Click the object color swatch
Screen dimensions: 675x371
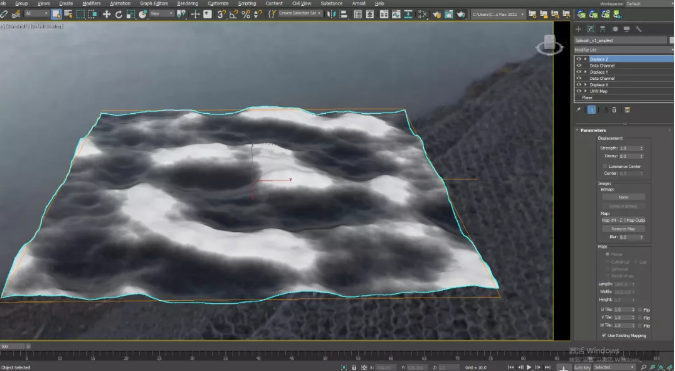(672, 40)
